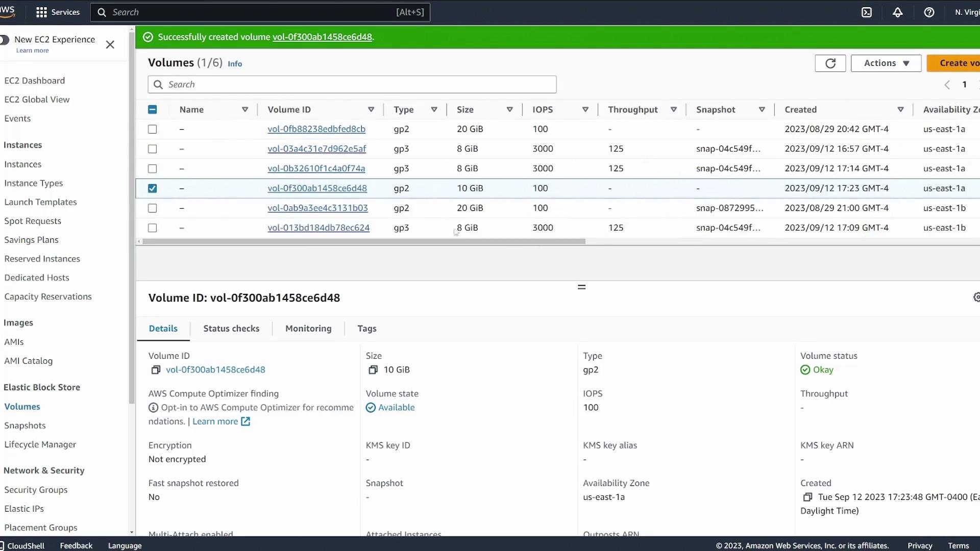Uncheck the vol-0f300ab1458ce6d48 row checkbox
The width and height of the screenshot is (980, 551).
coord(152,188)
